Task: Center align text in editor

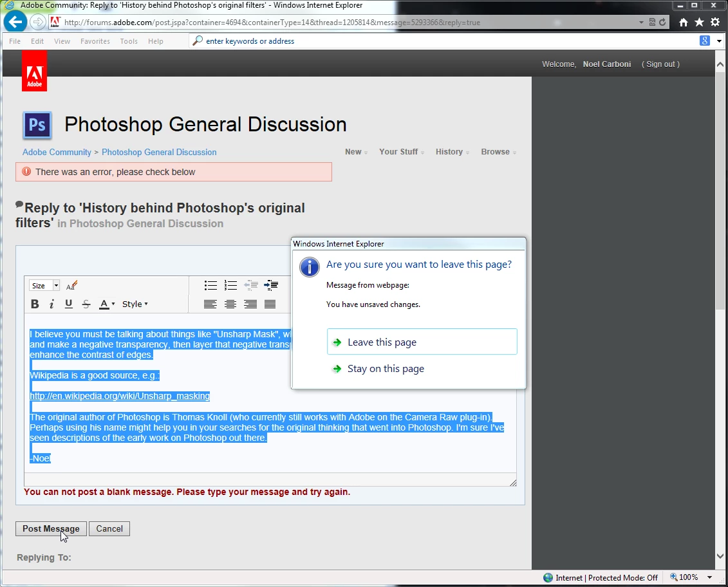Action: (x=230, y=304)
